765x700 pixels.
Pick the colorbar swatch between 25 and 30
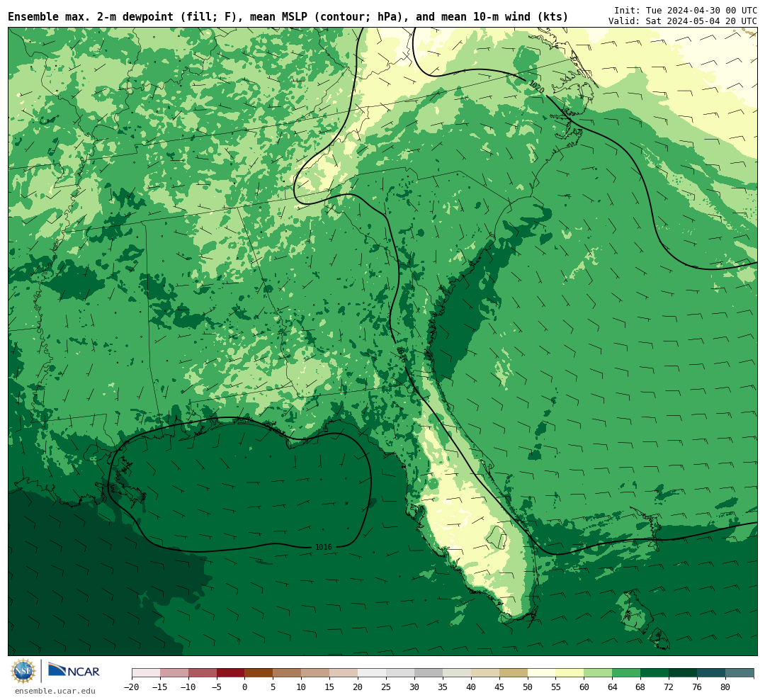[x=400, y=673]
